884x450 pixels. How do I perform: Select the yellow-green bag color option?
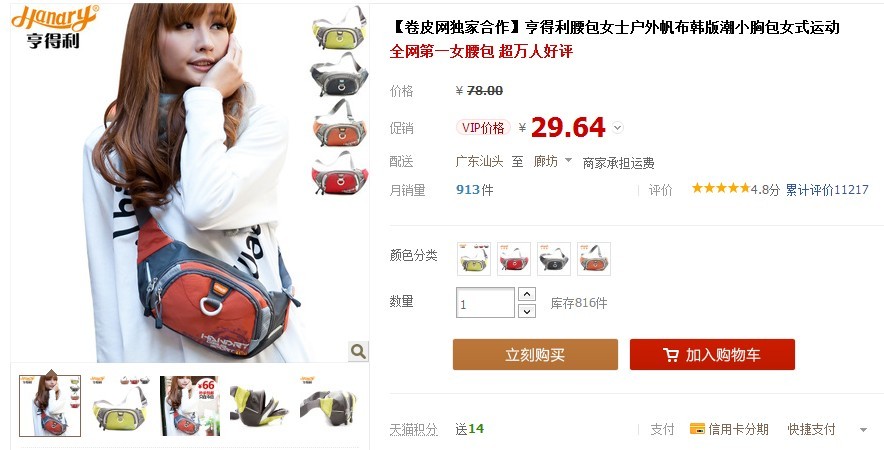pyautogui.click(x=474, y=259)
